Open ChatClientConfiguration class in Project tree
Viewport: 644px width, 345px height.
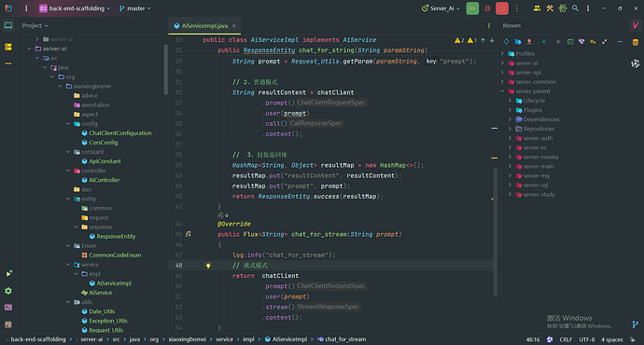coord(117,133)
